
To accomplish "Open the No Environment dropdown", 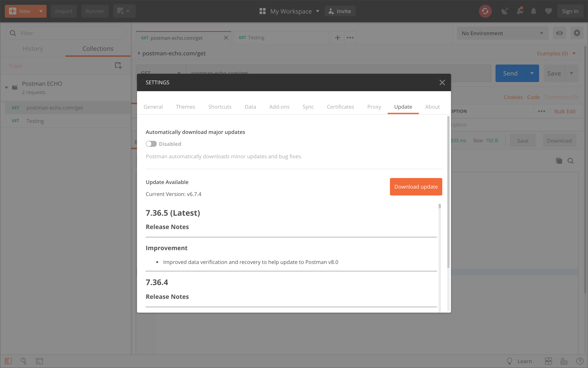I will [x=503, y=33].
